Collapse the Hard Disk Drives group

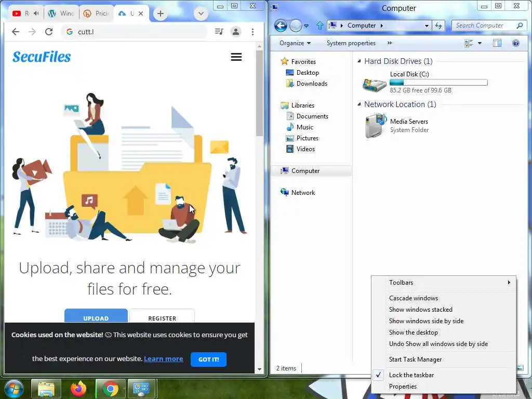tap(359, 61)
